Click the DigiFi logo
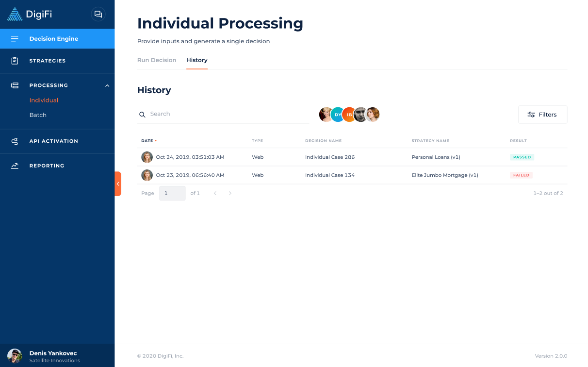The width and height of the screenshot is (588, 367). [30, 14]
